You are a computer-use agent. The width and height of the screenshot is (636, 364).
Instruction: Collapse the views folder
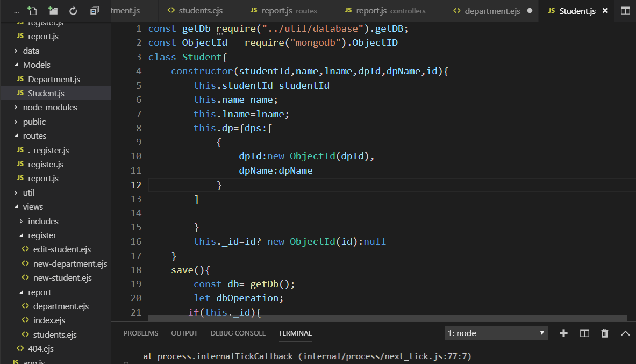pos(55,207)
